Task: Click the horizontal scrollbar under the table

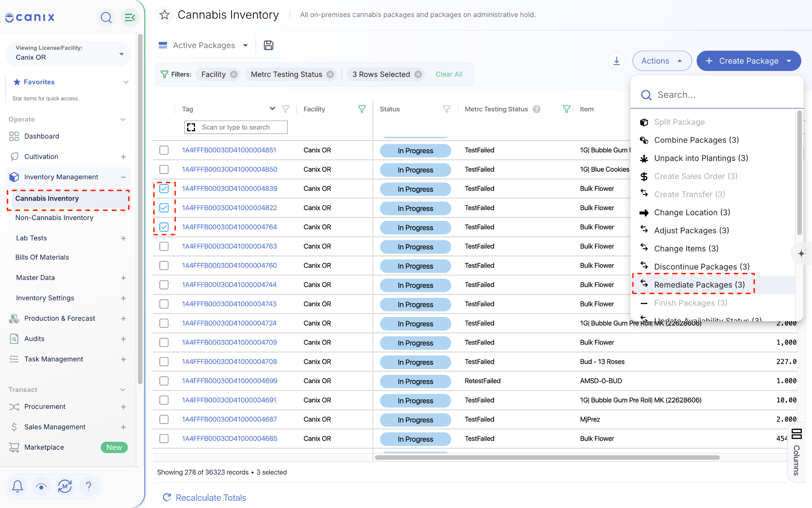Action: pos(547,458)
